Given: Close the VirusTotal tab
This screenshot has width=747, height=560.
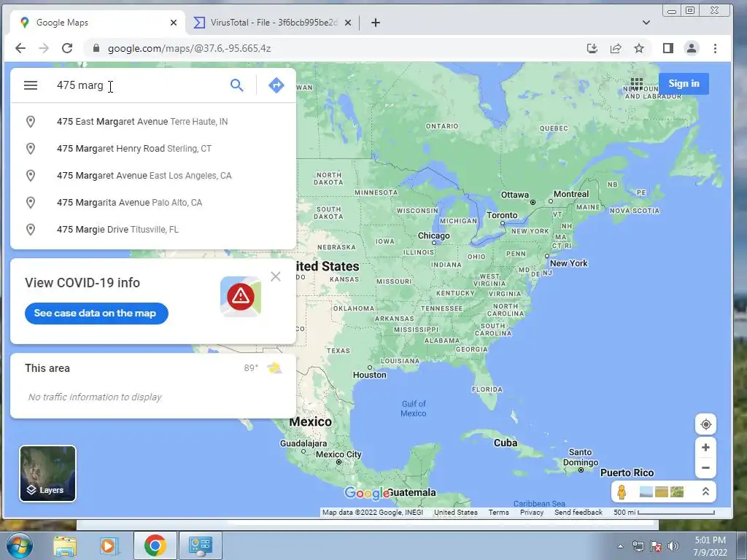Looking at the screenshot, I should [x=348, y=23].
